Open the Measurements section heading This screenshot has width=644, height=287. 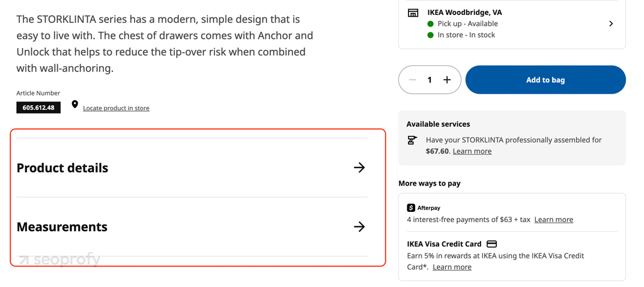62,227
